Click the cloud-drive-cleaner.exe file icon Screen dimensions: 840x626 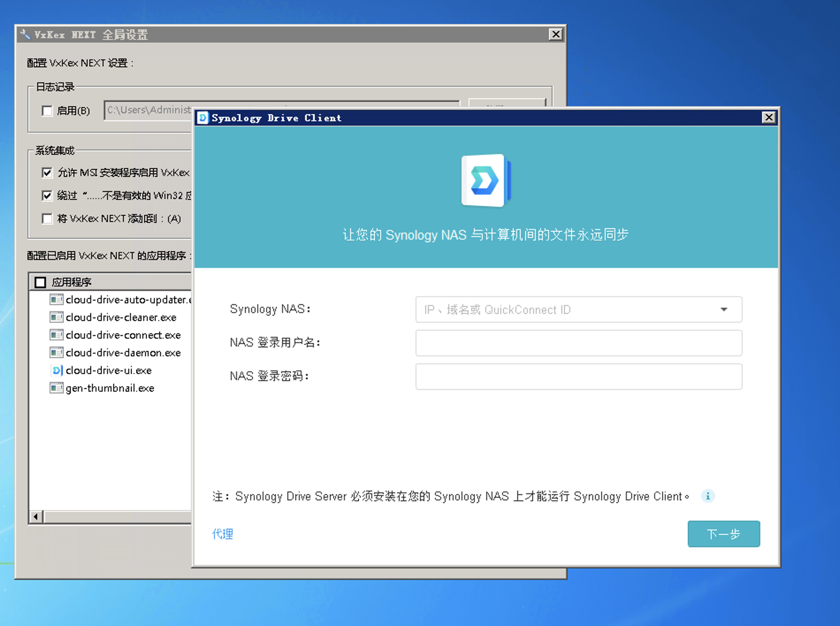[57, 317]
